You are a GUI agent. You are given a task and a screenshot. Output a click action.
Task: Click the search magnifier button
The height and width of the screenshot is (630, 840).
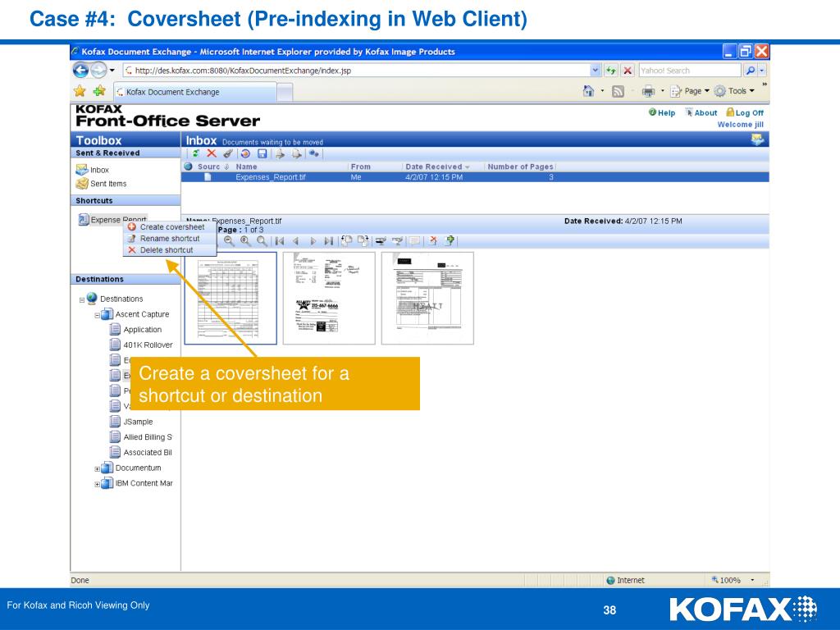[750, 71]
